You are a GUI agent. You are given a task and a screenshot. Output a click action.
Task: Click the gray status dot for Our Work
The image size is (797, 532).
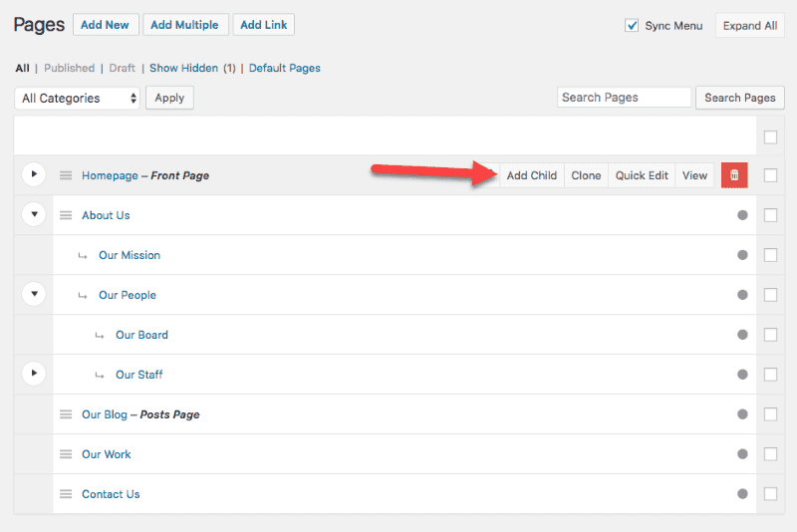[742, 454]
